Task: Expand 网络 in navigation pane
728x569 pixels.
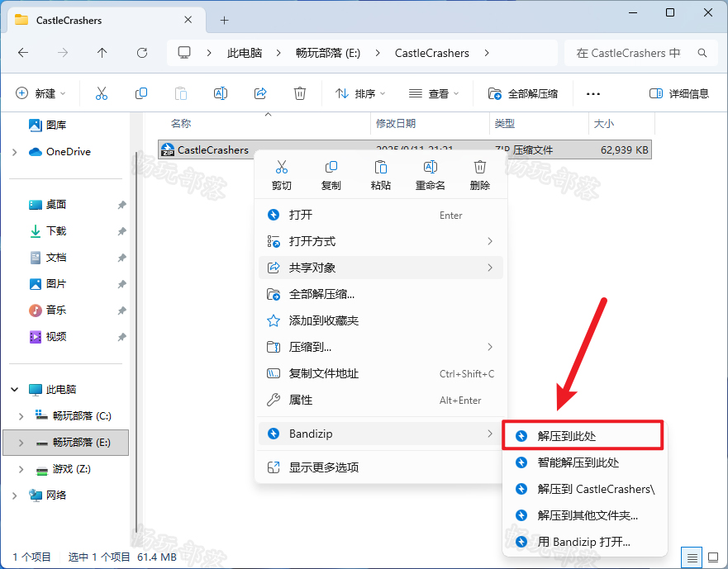Action: pos(14,496)
